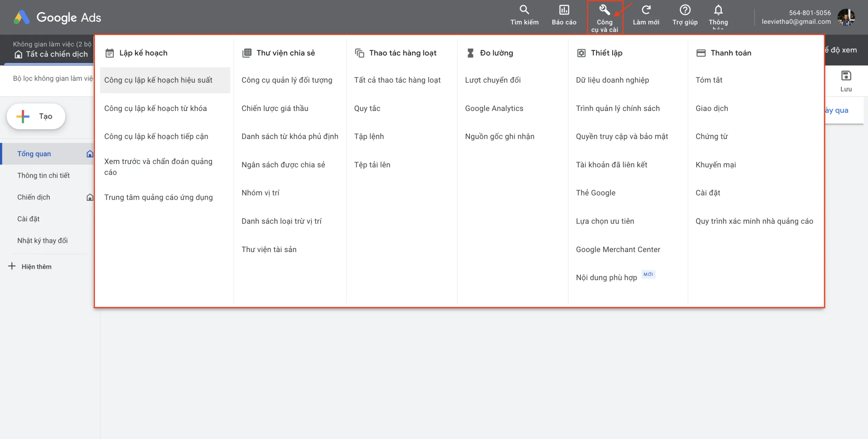Open Lượt chuyển đổi under Đo lường
The width and height of the screenshot is (868, 439).
click(x=493, y=80)
